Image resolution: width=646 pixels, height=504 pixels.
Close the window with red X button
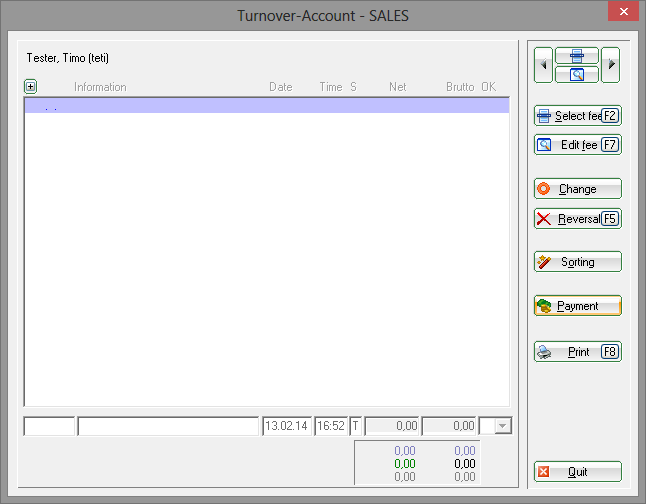(x=623, y=11)
